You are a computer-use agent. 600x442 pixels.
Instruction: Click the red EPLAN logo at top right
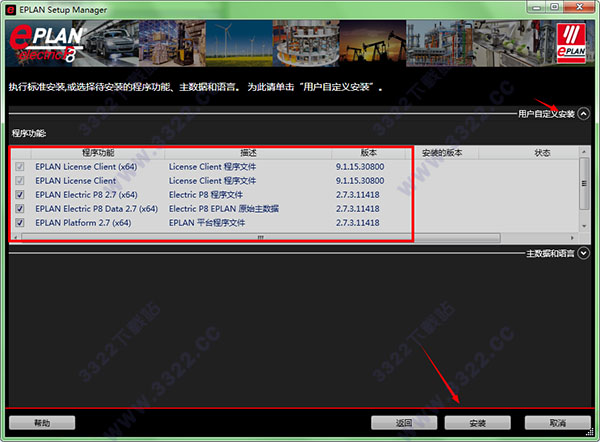pyautogui.click(x=571, y=43)
